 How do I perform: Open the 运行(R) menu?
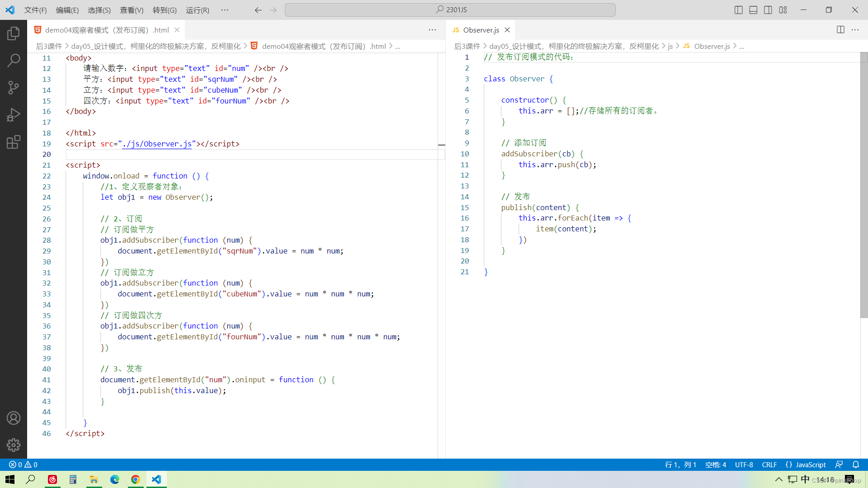click(x=198, y=10)
